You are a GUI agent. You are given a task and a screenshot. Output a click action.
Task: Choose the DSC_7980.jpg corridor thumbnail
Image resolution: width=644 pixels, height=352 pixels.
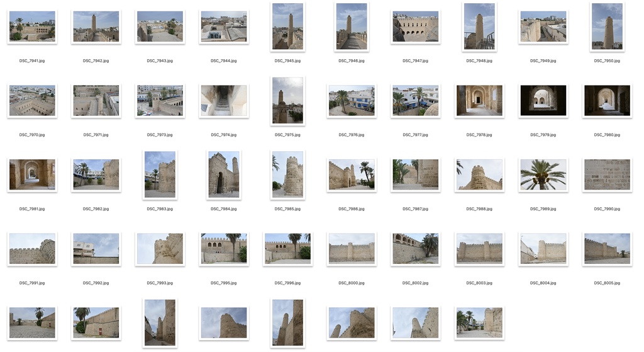click(607, 101)
